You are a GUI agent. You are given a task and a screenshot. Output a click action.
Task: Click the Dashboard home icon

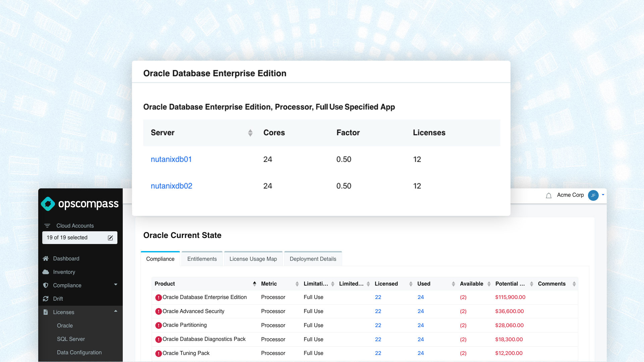tap(46, 258)
